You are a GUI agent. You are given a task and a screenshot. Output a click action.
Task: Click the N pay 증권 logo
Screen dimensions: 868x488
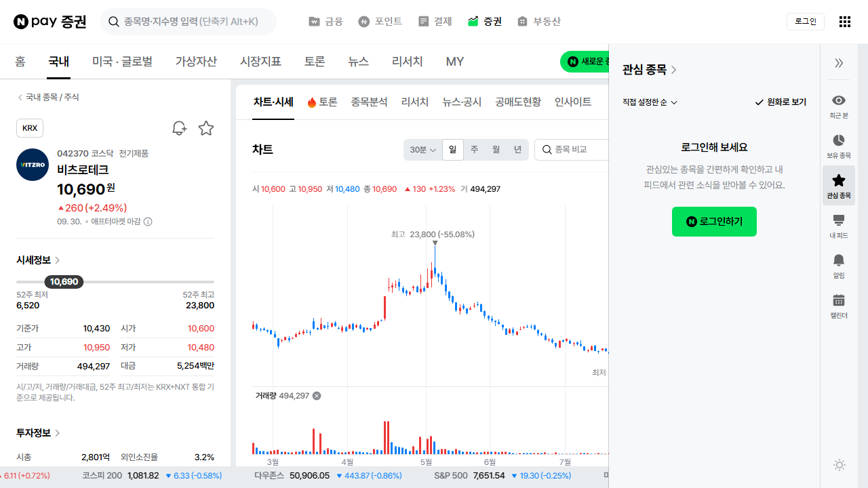point(50,22)
